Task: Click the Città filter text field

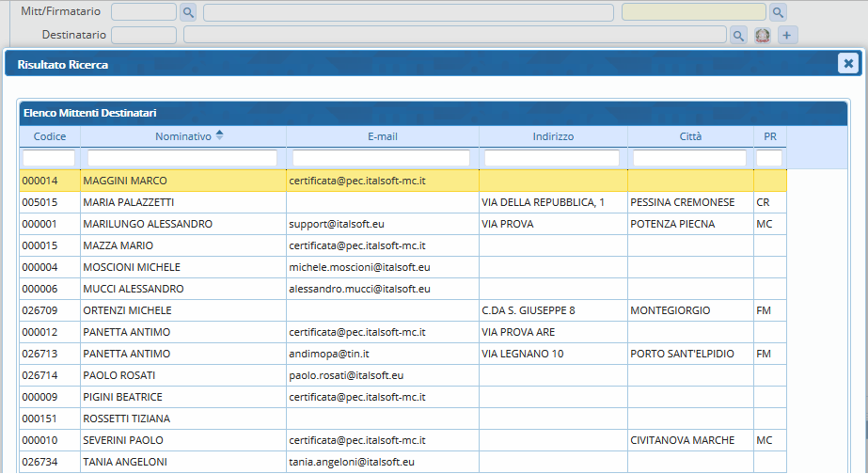Action: pos(689,158)
